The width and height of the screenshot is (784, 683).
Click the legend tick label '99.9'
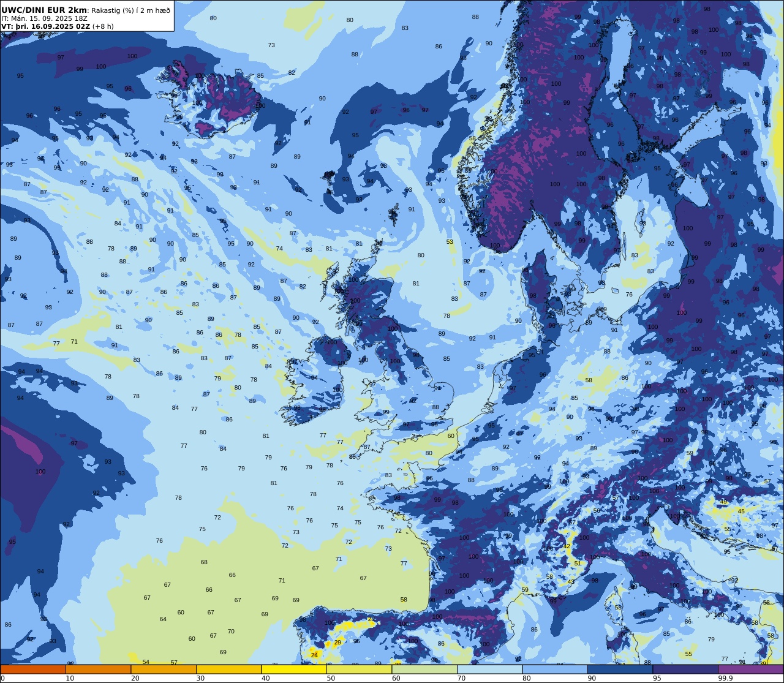pyautogui.click(x=725, y=678)
